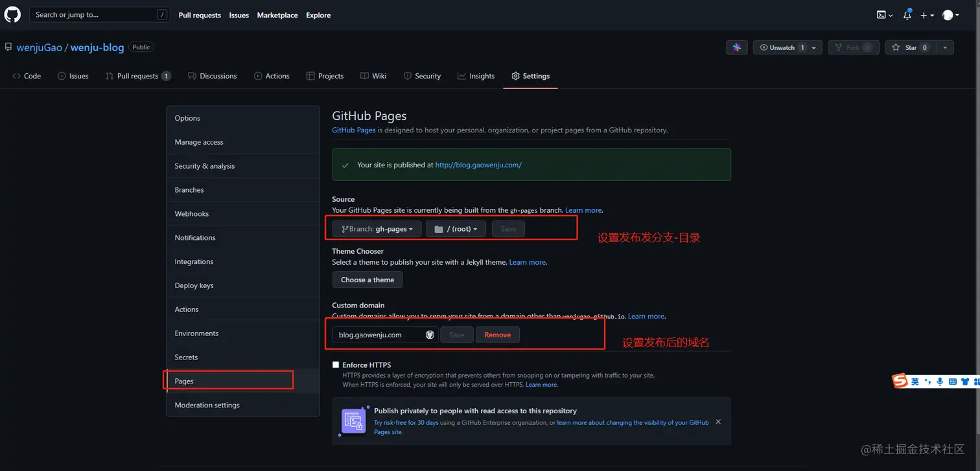
Task: Open Moderation settings
Action: click(243, 405)
